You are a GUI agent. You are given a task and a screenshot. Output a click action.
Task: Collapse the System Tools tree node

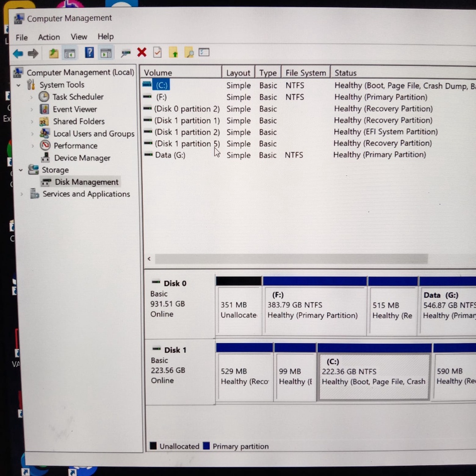point(19,85)
